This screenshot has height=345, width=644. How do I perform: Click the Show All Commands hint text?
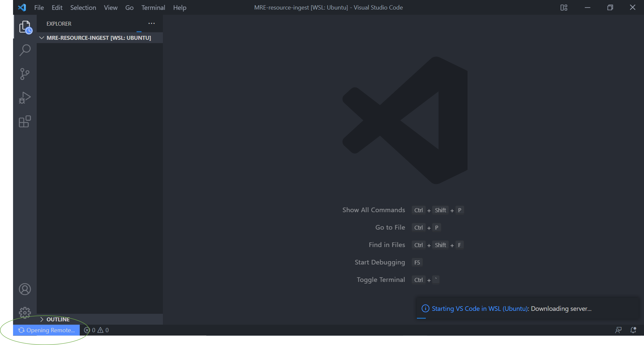374,210
